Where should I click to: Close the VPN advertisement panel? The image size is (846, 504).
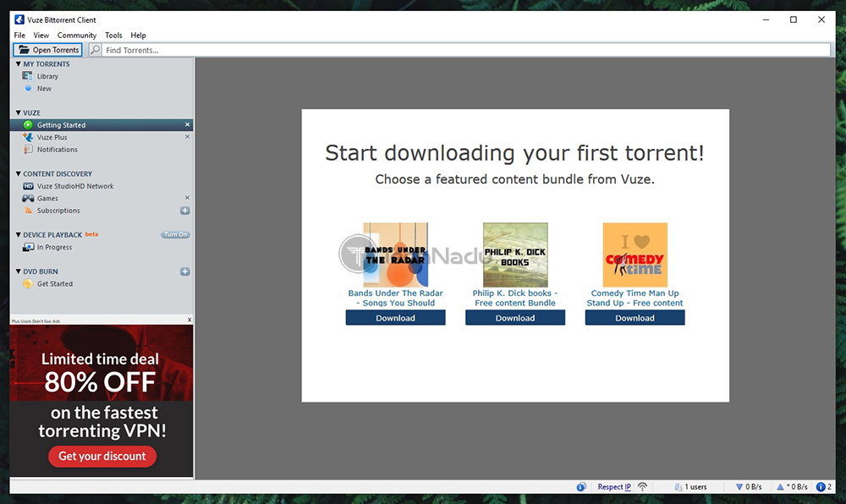click(x=190, y=320)
